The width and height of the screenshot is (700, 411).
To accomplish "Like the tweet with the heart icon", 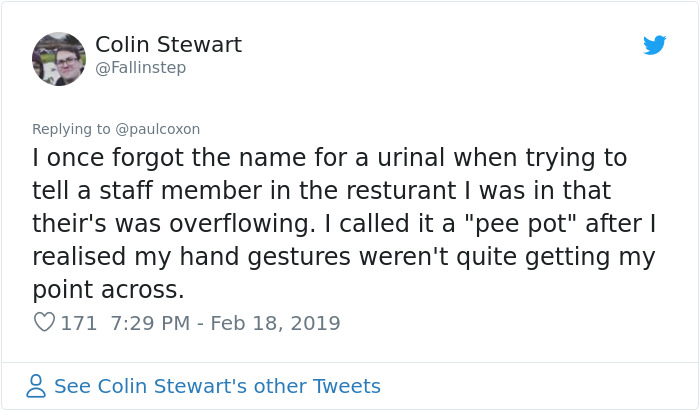I will (x=44, y=323).
